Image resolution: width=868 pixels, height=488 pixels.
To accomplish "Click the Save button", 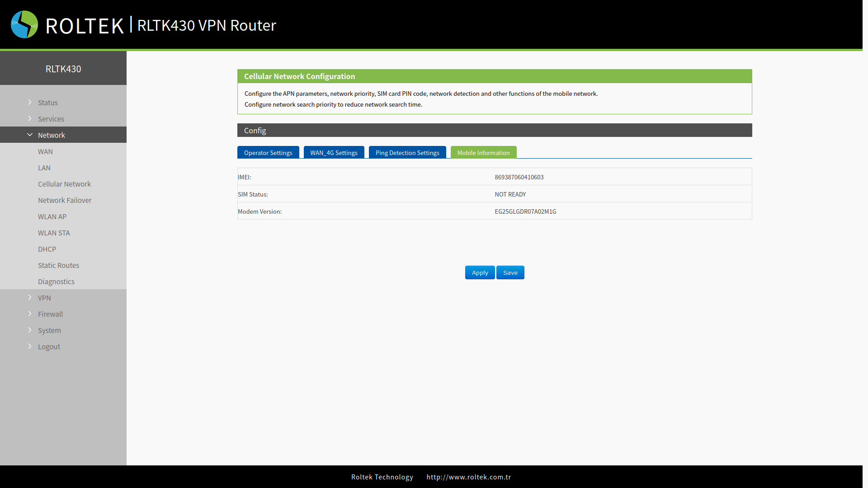I will click(510, 272).
